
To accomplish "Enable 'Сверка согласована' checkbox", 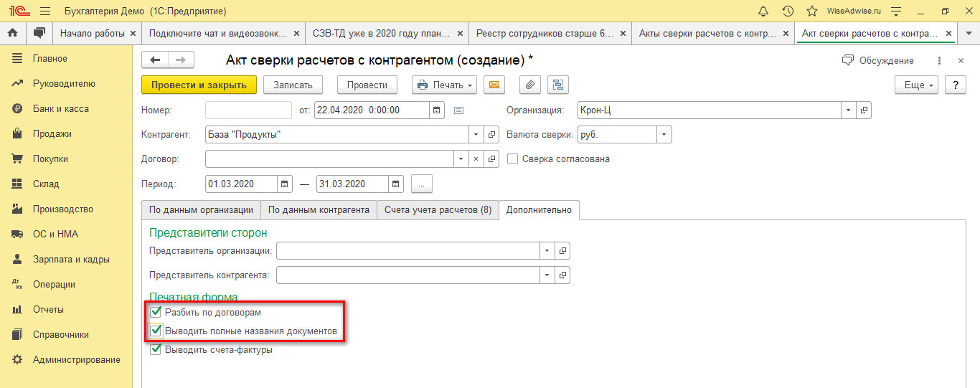I will [512, 159].
